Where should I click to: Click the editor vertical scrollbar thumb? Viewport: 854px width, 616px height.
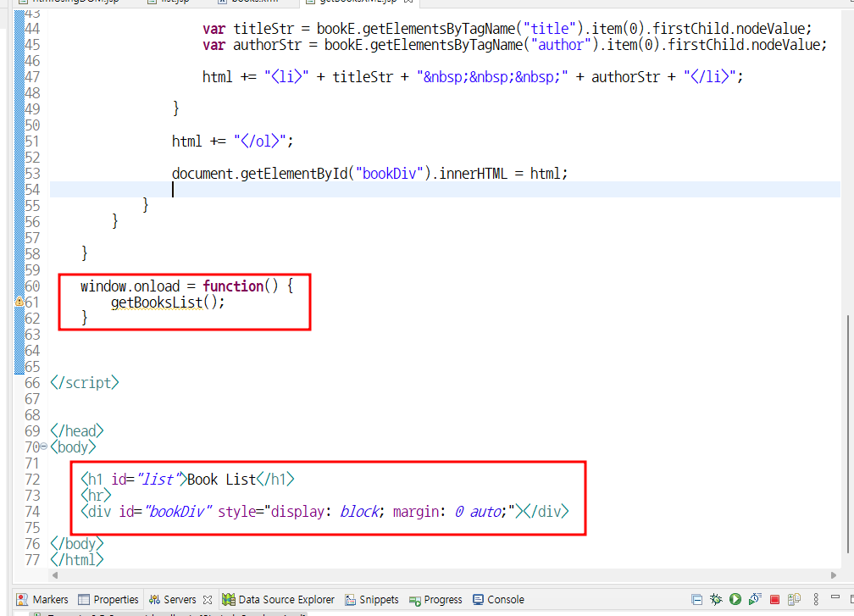tap(847, 434)
